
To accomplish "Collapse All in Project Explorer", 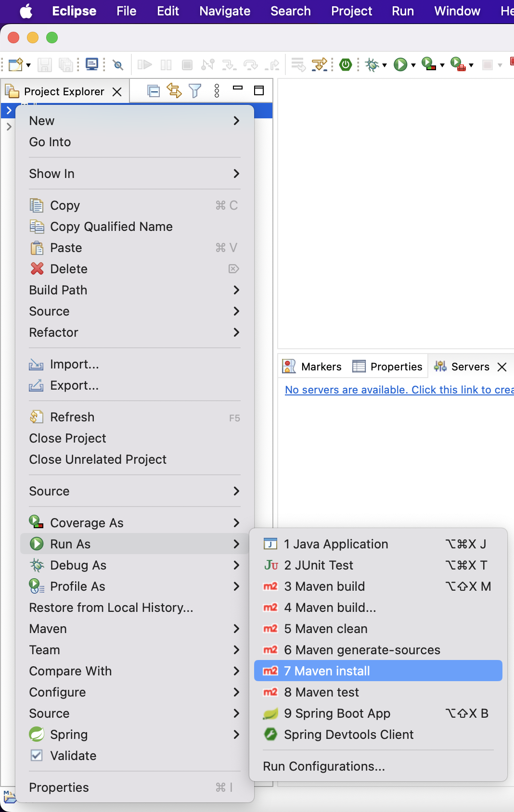I will 154,91.
